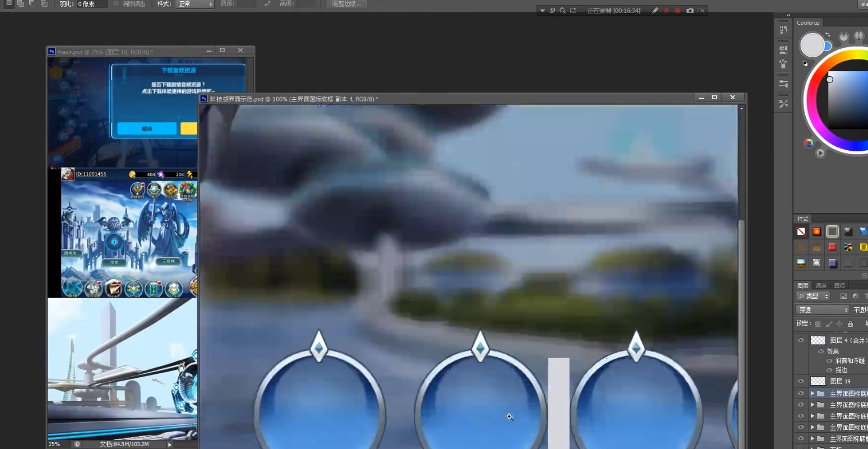Image resolution: width=868 pixels, height=449 pixels.
Task: Apply the red-orange glow style swatch
Action: click(817, 232)
